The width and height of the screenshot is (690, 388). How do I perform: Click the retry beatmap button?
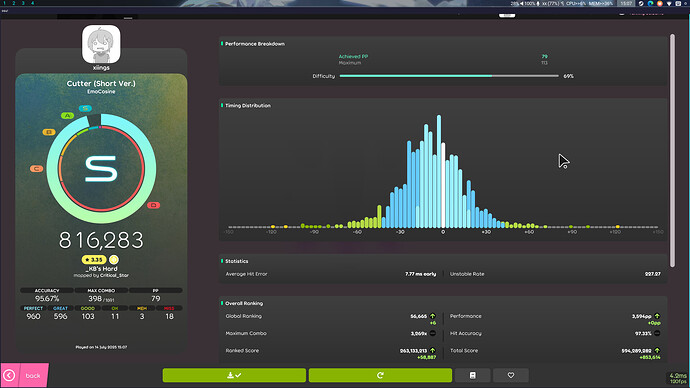coord(380,375)
